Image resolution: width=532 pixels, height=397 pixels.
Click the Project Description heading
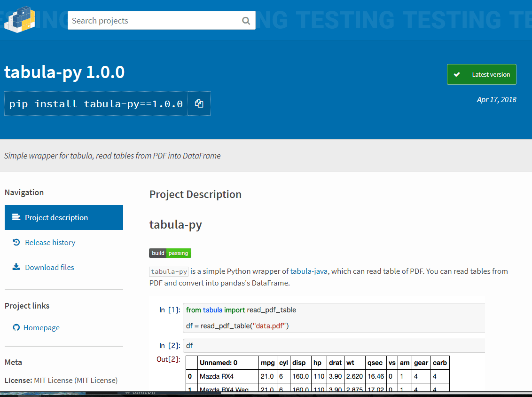click(x=196, y=194)
